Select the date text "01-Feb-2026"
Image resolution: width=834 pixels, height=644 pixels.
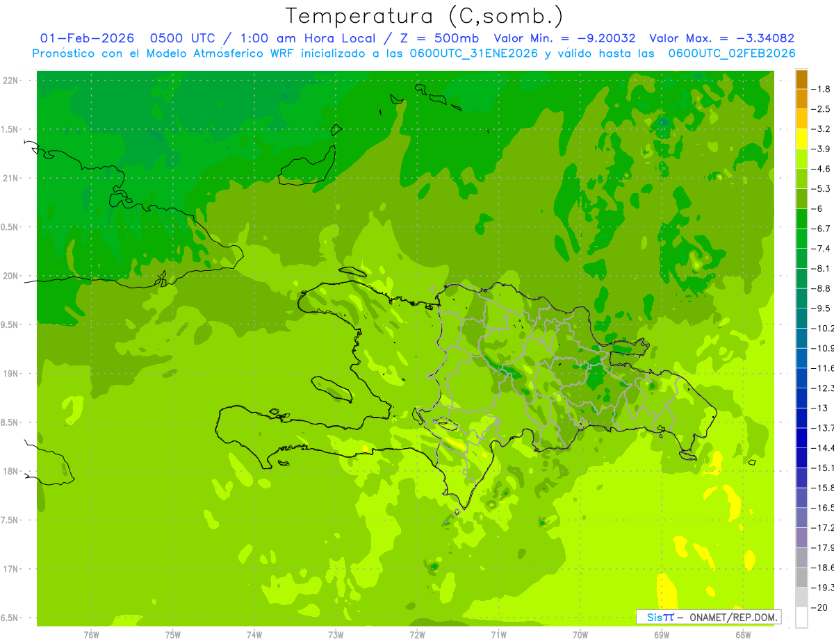87,38
